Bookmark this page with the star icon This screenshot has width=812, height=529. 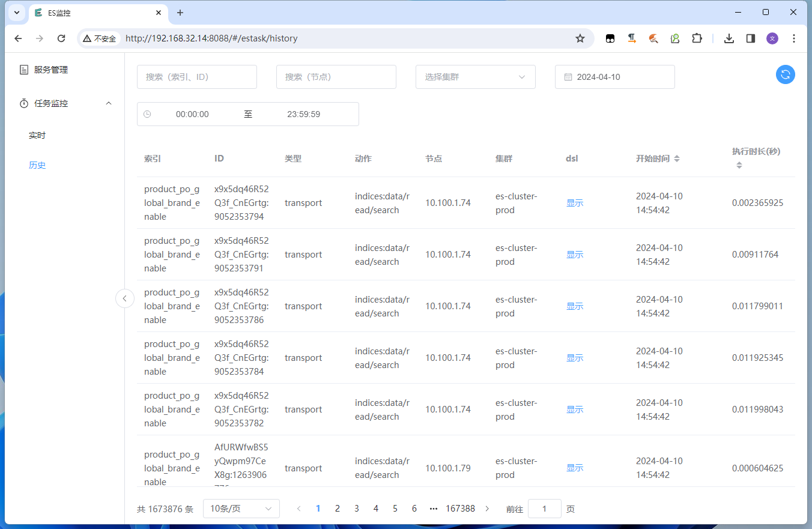pyautogui.click(x=580, y=38)
